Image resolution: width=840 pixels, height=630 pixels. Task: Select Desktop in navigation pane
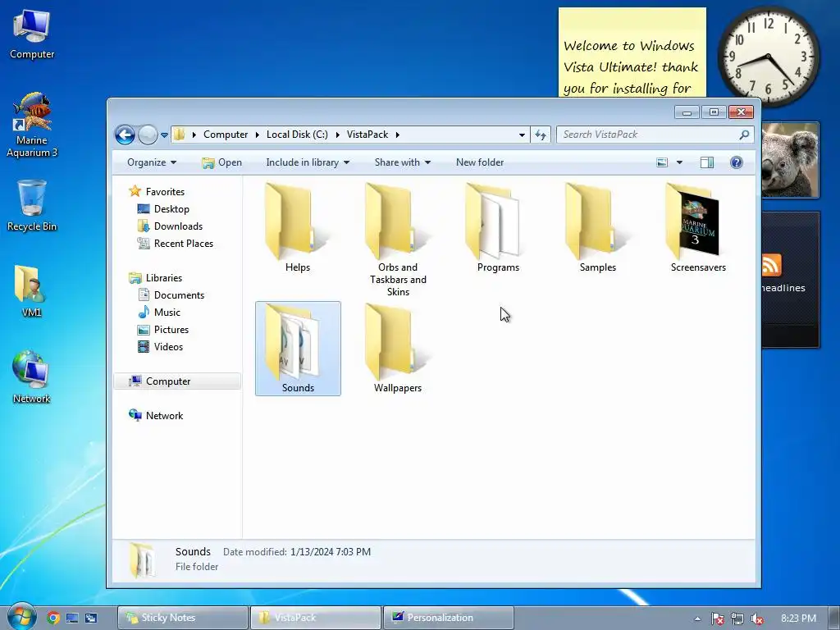pos(163,209)
